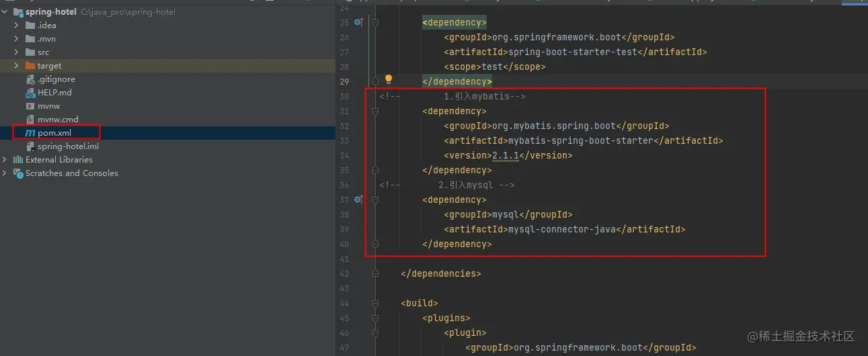
Task: Click the mvnw.cmd file icon
Action: [30, 120]
